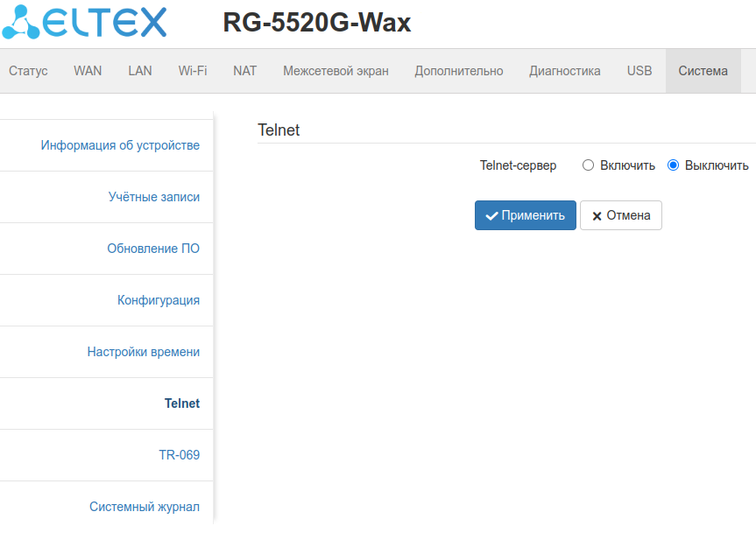Select the Система tab
This screenshot has height=533, width=756.
[703, 71]
